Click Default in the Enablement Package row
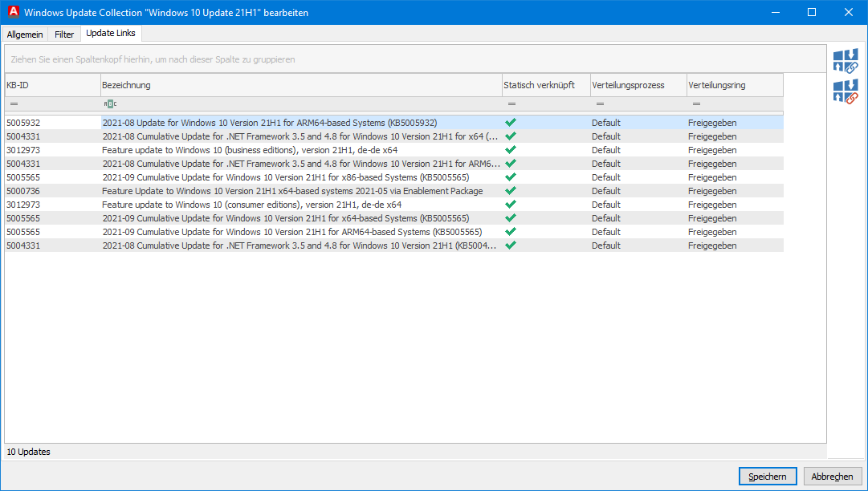This screenshot has height=491, width=868. click(x=606, y=191)
